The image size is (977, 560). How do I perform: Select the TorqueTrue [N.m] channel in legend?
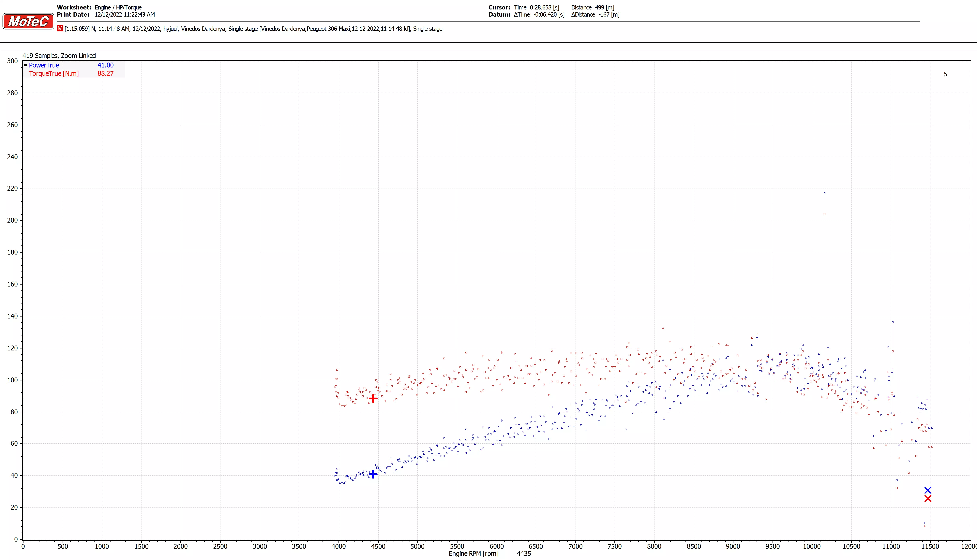tap(53, 73)
